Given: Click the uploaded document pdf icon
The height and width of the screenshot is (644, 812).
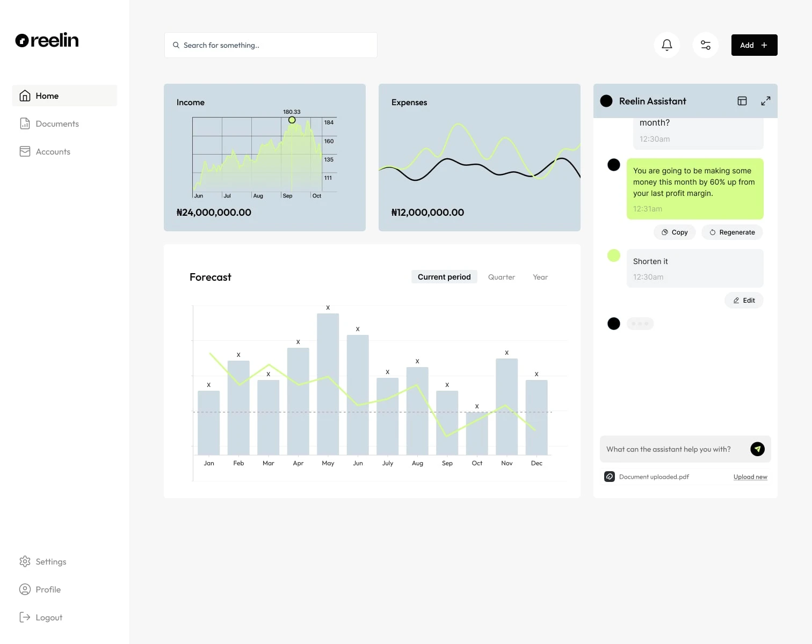Looking at the screenshot, I should click(610, 477).
